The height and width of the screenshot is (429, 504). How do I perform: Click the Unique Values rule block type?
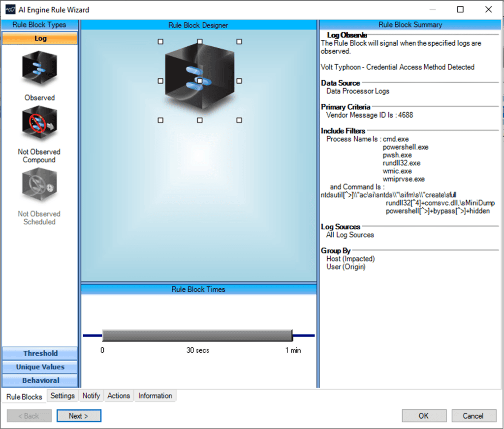click(39, 367)
